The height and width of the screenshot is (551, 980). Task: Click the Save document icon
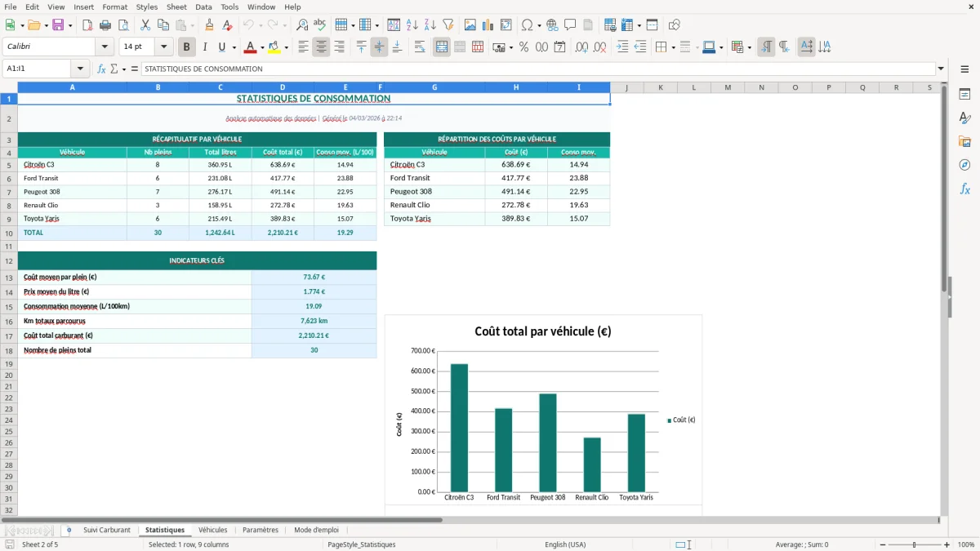pos(58,25)
